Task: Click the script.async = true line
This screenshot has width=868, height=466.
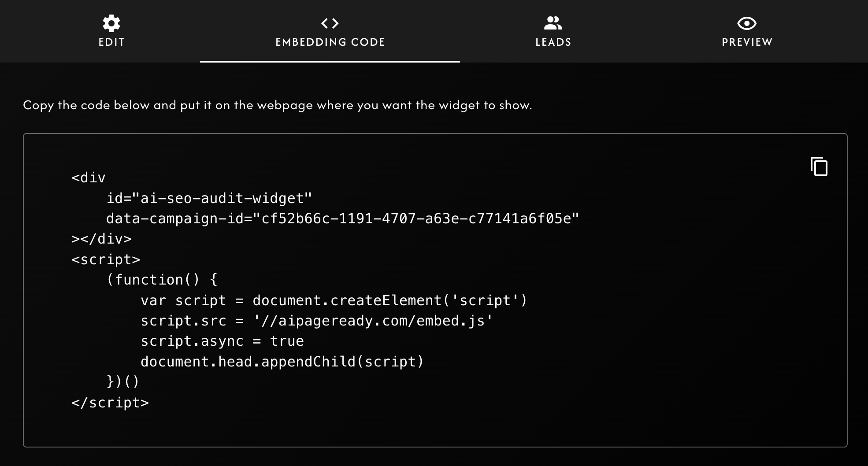Action: [222, 341]
